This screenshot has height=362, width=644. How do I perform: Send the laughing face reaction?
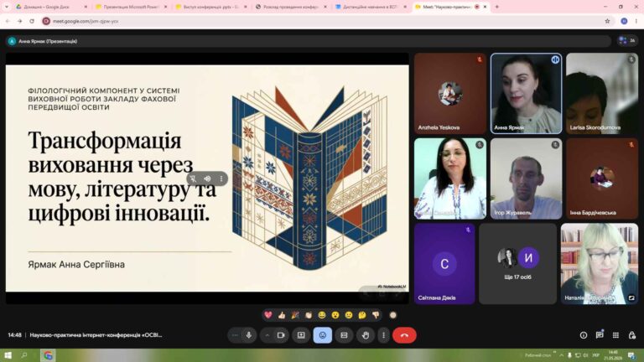[x=322, y=315]
